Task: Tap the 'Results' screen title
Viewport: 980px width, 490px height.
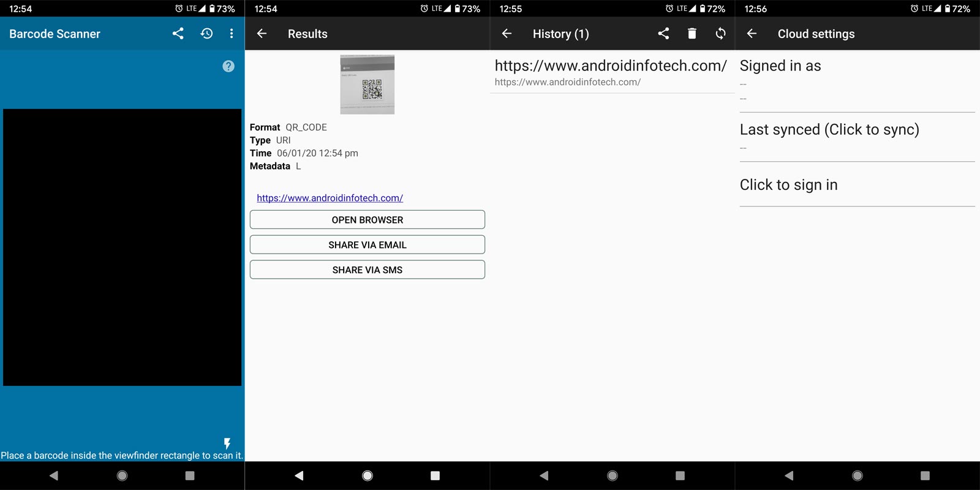Action: coord(307,34)
